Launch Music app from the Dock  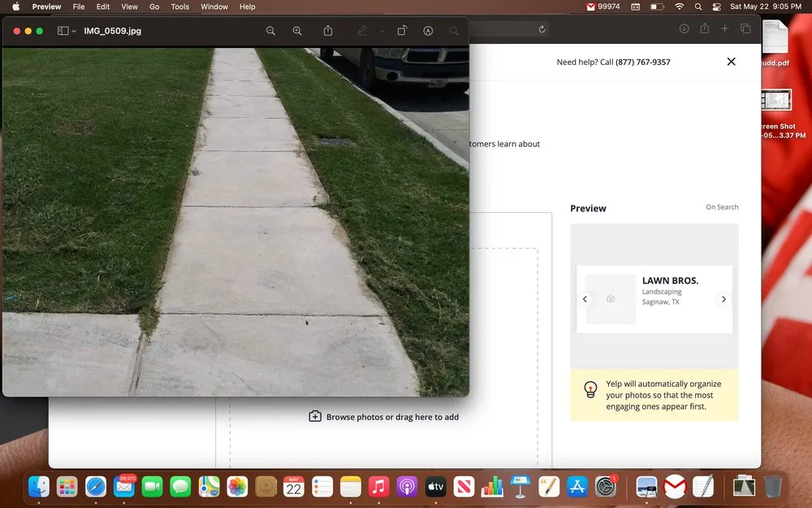378,487
